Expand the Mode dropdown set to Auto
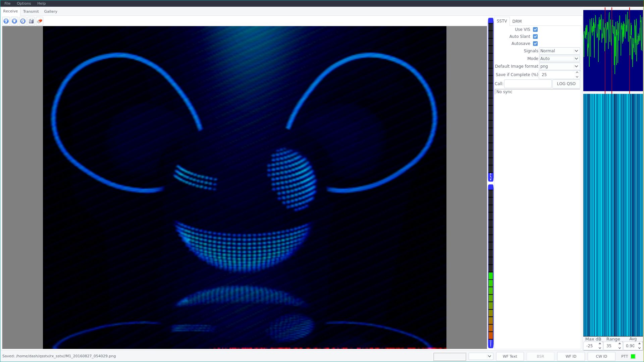 559,59
